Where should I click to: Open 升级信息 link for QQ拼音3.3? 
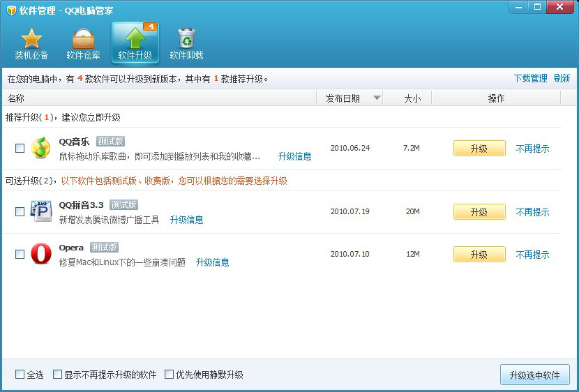click(186, 220)
